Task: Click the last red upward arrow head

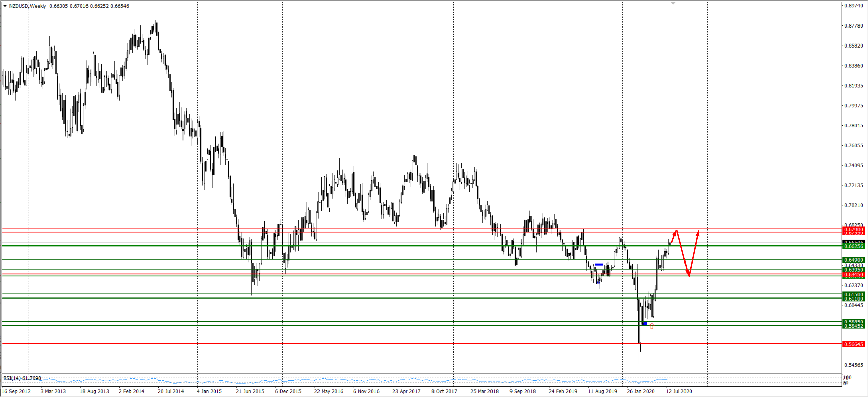Action: tap(698, 233)
